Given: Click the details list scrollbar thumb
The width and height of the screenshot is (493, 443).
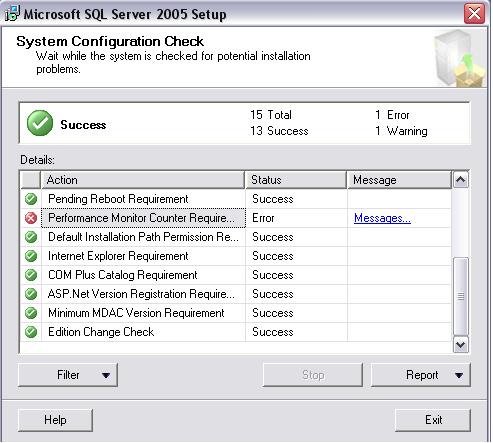Looking at the screenshot, I should (x=461, y=296).
